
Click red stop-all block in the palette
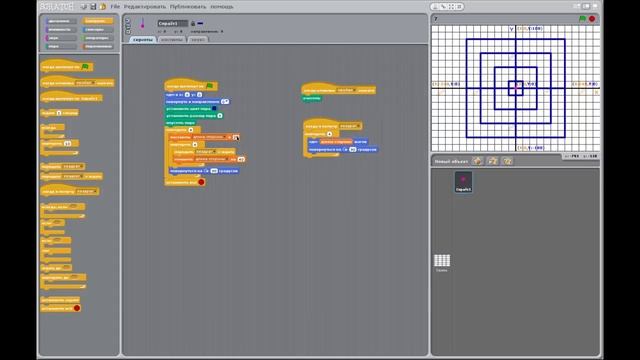pyautogui.click(x=60, y=308)
